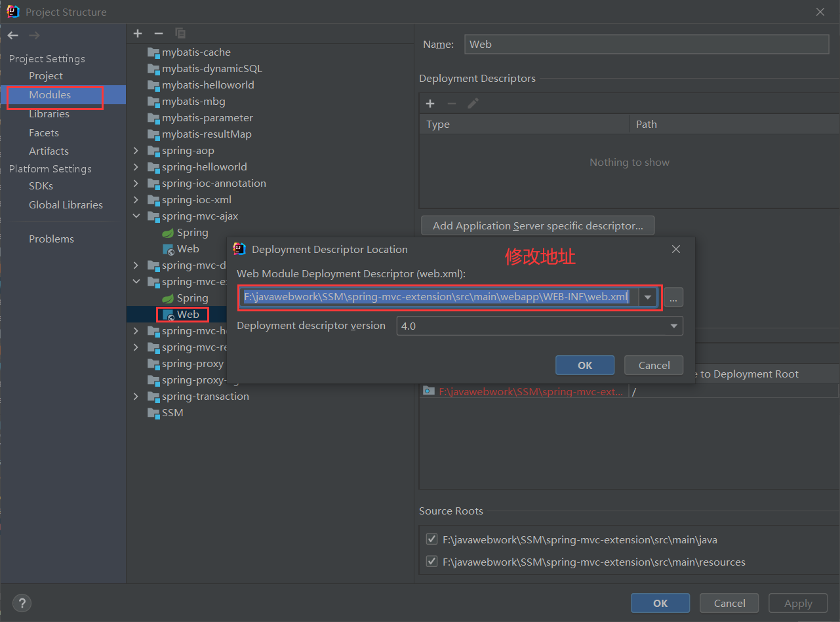Cancel the descriptor location dialog
840x622 pixels.
(654, 365)
